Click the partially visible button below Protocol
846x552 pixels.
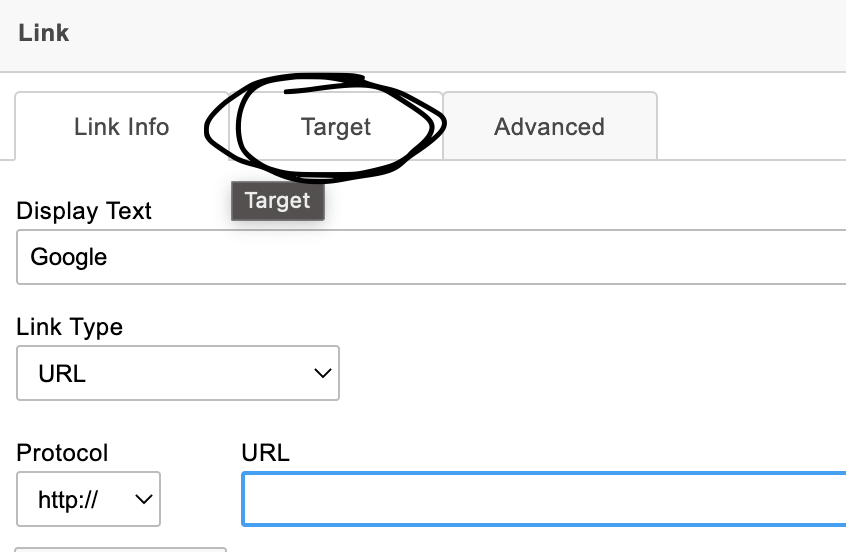tap(121, 548)
